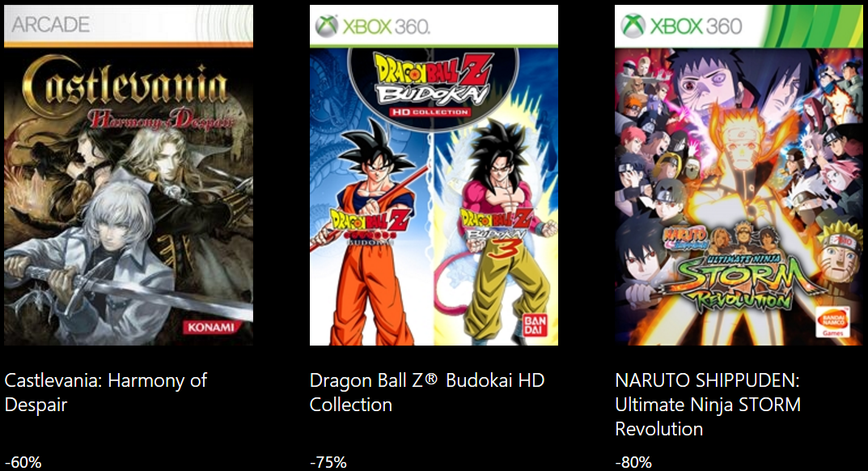Click the Konami logo on the Castlevania cover
Screen dimensions: 868x471
210,327
